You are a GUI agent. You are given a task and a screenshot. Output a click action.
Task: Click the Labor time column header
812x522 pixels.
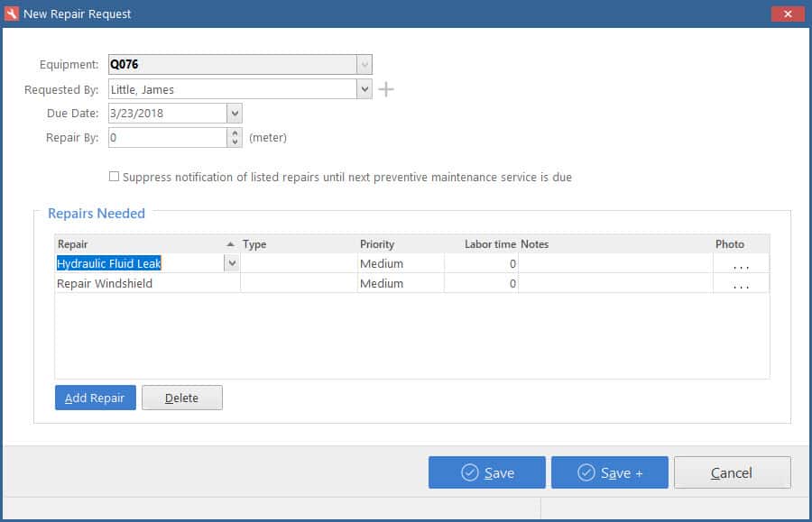tap(481, 244)
